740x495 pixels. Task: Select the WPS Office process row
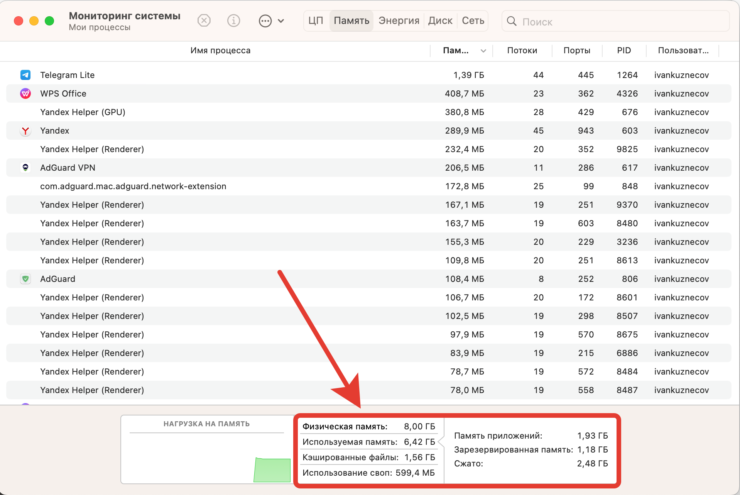point(369,93)
